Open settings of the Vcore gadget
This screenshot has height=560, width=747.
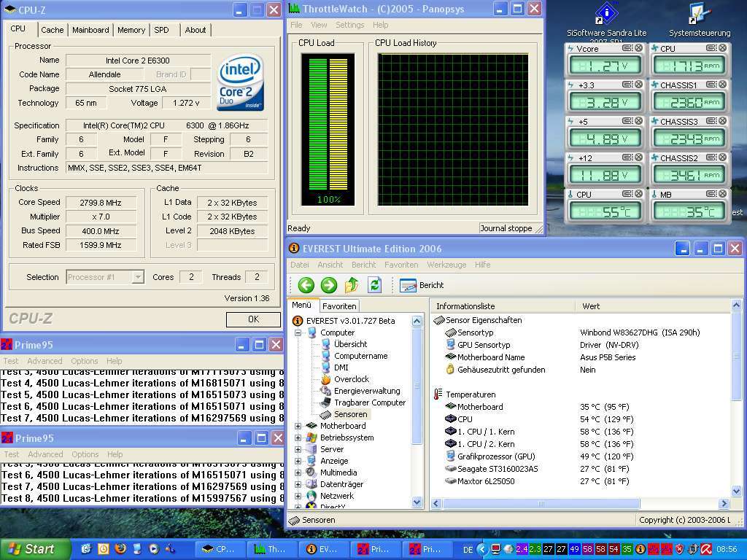[x=627, y=48]
